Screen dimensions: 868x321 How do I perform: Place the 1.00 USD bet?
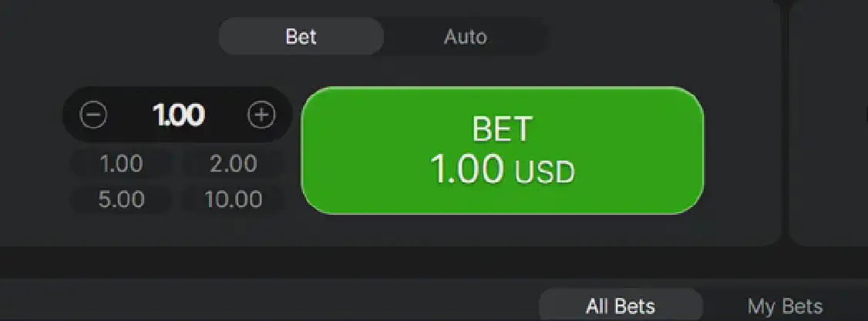point(502,151)
